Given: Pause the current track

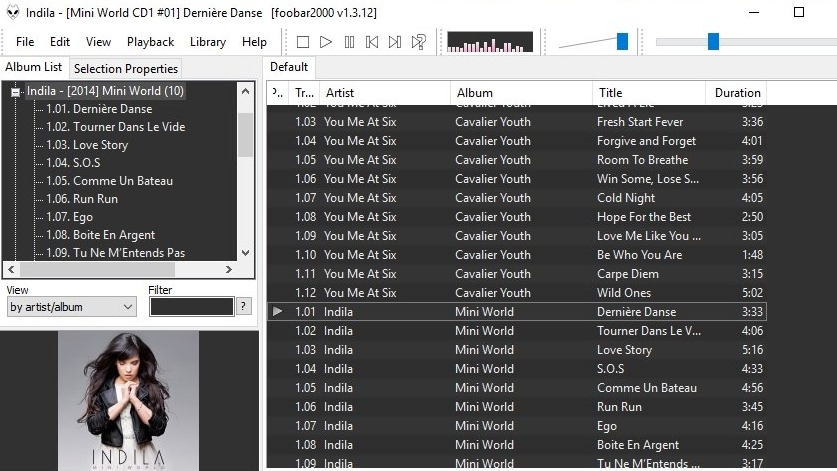Looking at the screenshot, I should point(349,42).
